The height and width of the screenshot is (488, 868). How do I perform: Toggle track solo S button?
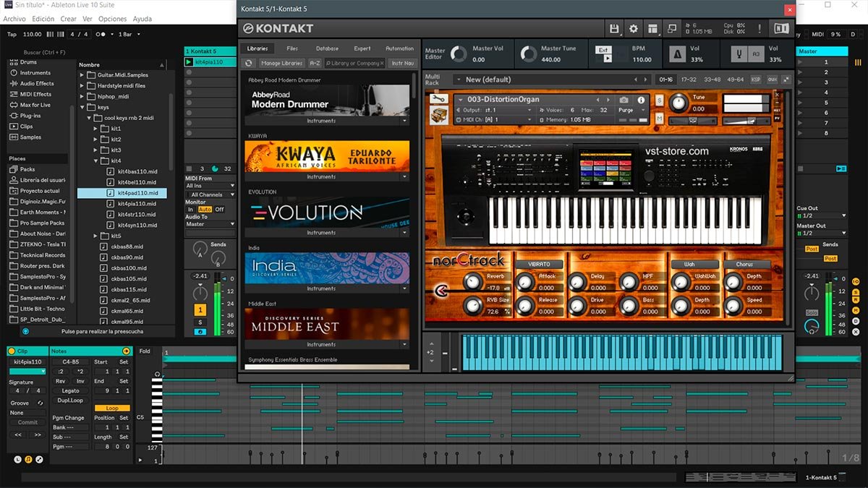point(200,322)
